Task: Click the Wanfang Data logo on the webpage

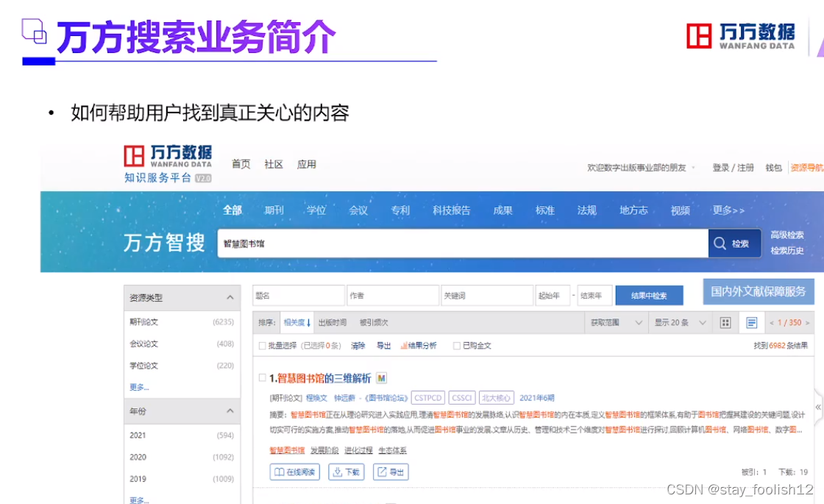Action: click(168, 163)
